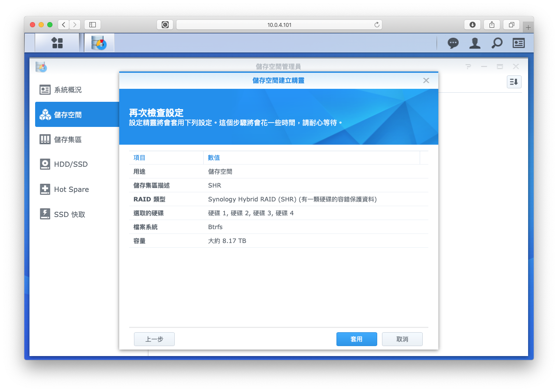Viewport: 558px width, 392px height.
Task: Open Safari downloads button
Action: click(473, 25)
